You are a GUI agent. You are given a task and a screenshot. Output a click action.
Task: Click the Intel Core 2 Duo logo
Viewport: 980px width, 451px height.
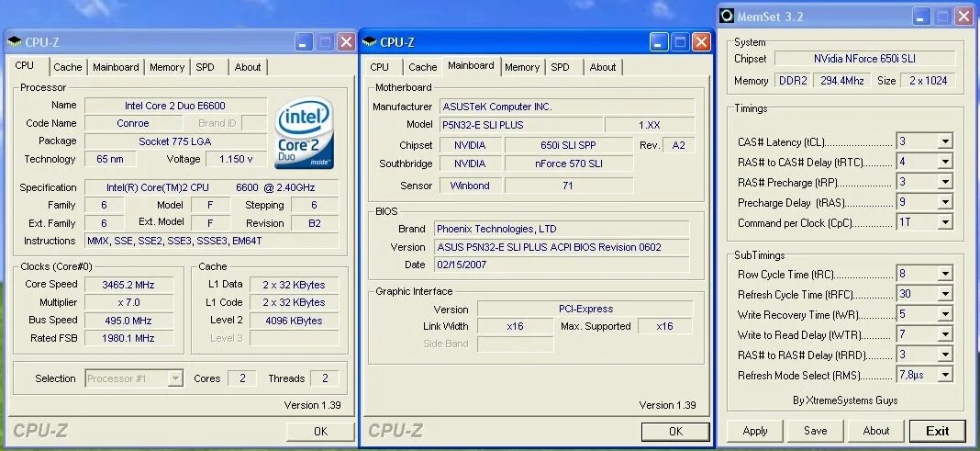304,133
